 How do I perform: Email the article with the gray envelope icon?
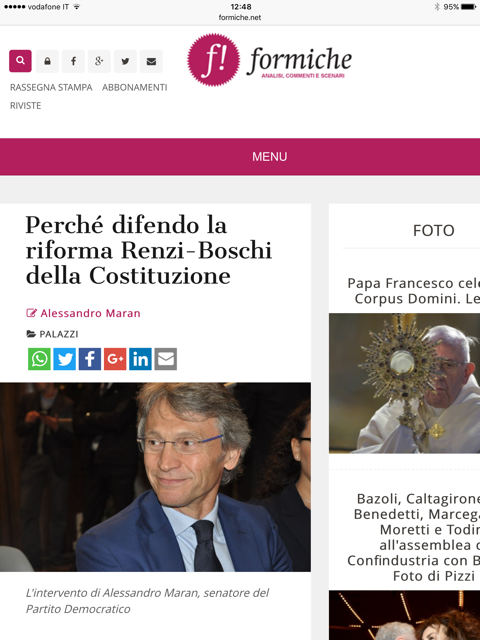(166, 359)
